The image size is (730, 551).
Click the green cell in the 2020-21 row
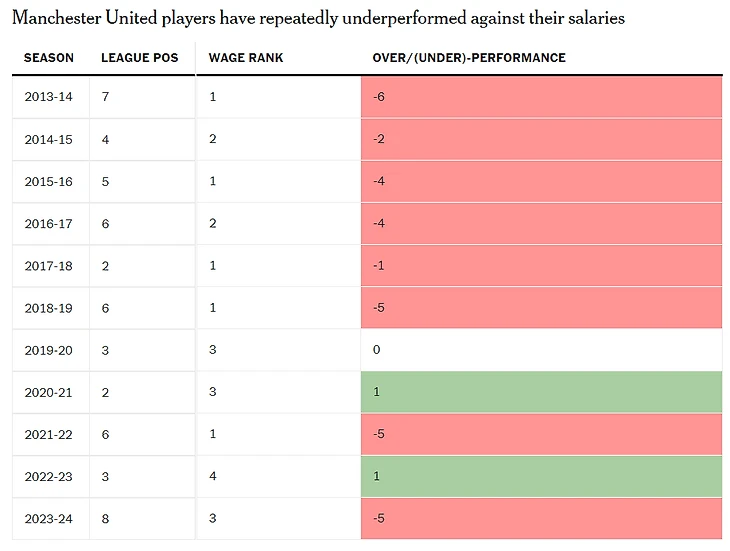pos(541,392)
